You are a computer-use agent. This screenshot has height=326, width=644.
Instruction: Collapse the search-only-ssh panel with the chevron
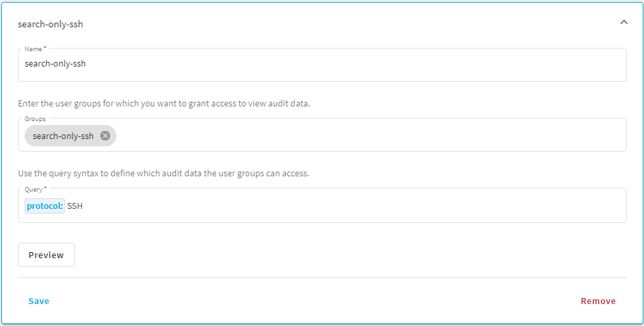(623, 22)
